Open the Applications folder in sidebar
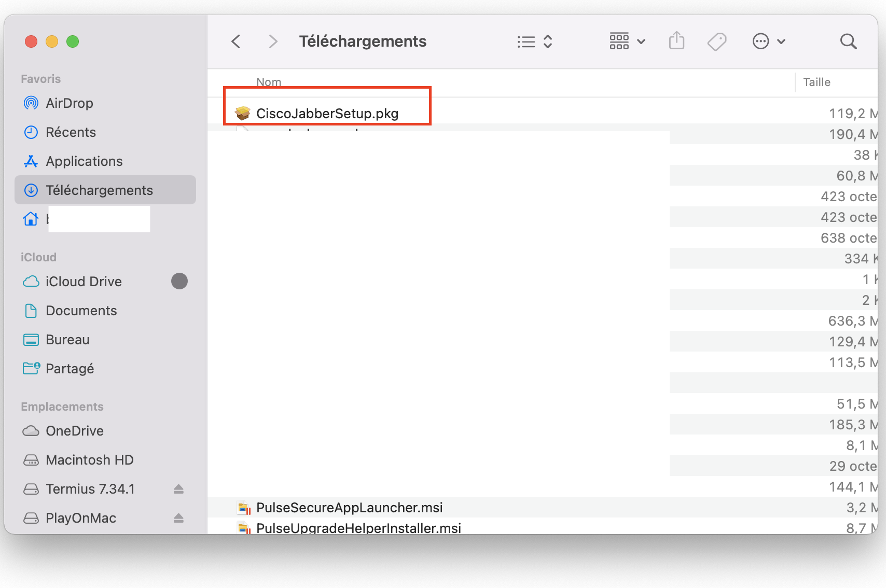 tap(84, 161)
